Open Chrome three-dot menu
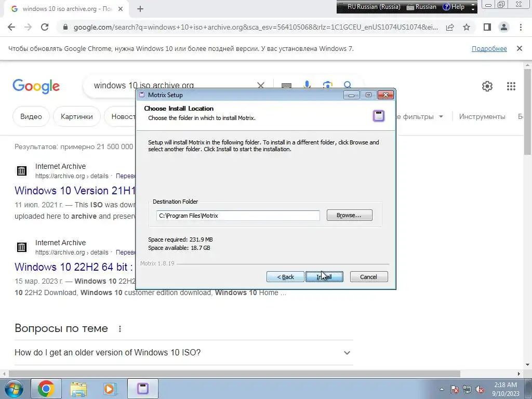The height and width of the screenshot is (399, 532). coord(521,27)
